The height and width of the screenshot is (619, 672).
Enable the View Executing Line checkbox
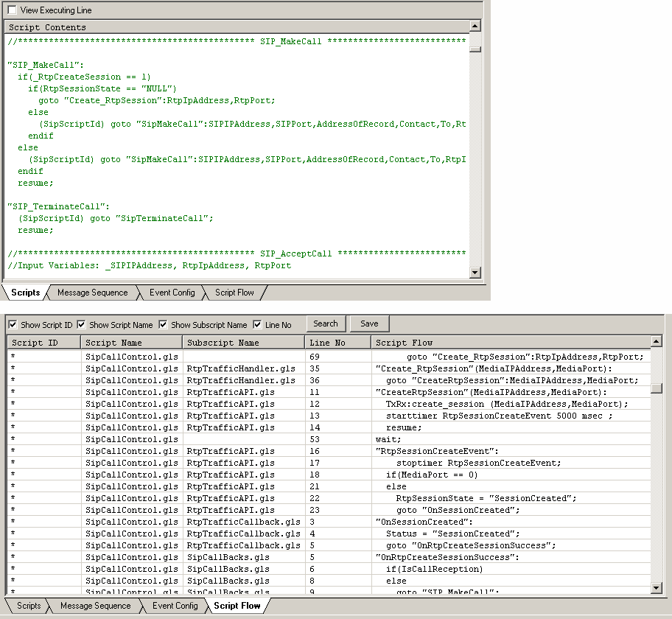[12, 10]
